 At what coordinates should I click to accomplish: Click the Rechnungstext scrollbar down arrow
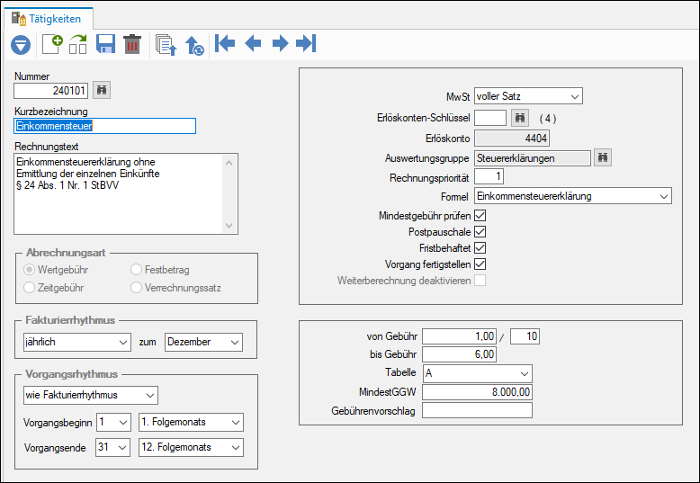(229, 226)
